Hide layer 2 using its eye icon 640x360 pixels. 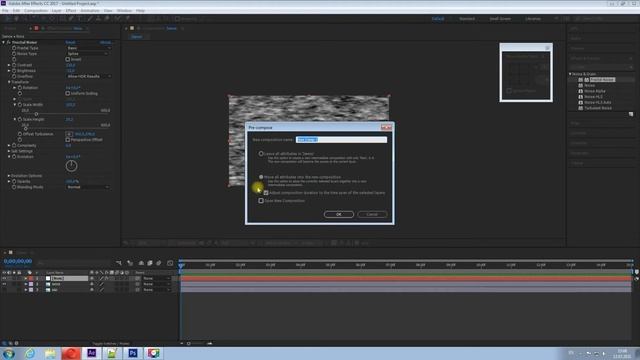(x=4, y=284)
